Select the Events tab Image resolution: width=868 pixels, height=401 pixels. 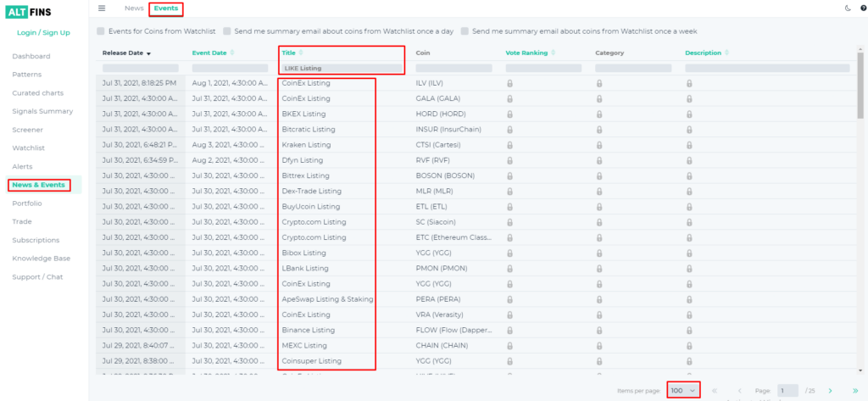coord(165,8)
